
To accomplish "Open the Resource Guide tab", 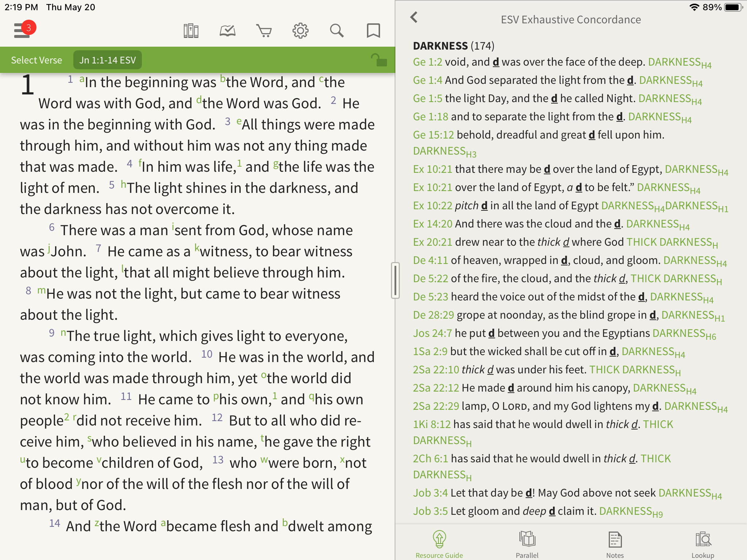I will (x=439, y=544).
